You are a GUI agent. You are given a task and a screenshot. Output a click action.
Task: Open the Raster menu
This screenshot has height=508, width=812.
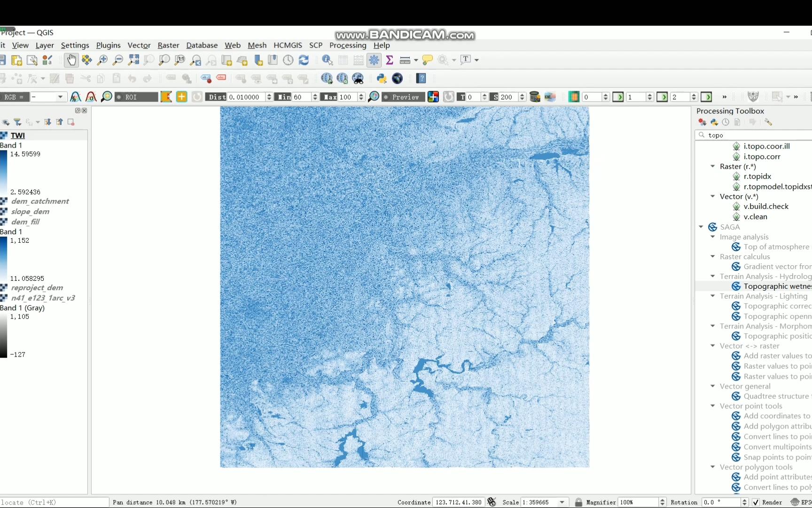tap(168, 45)
